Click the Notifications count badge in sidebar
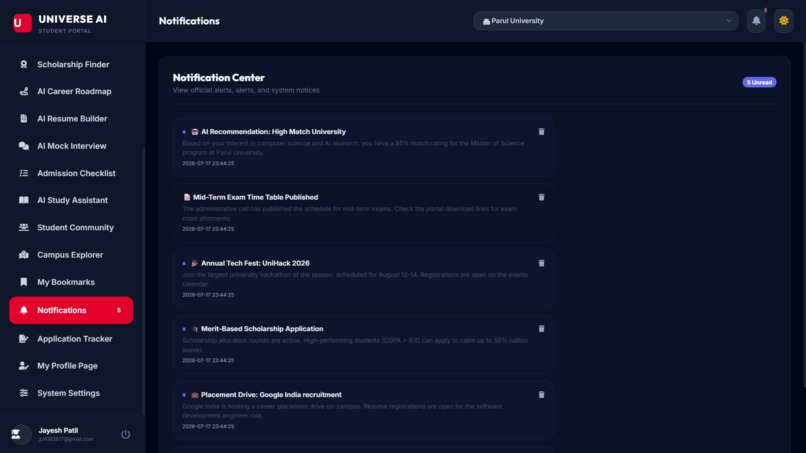This screenshot has height=453, width=806. pos(119,310)
